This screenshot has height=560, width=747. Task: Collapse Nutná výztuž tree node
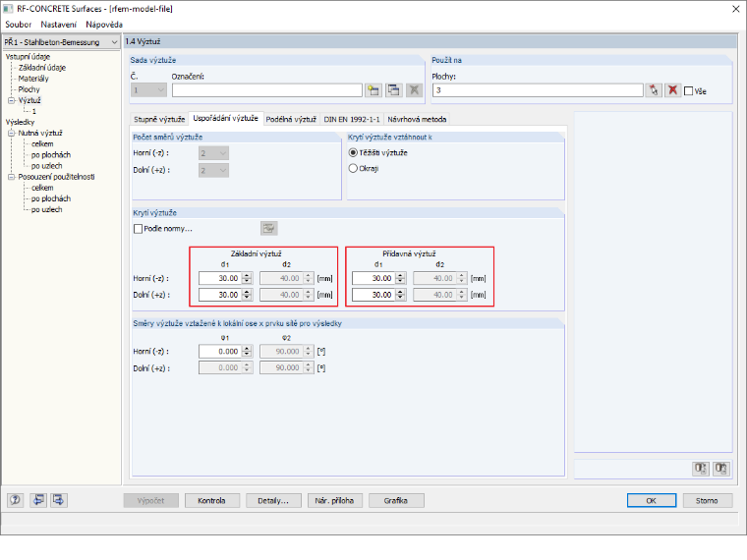click(x=11, y=134)
